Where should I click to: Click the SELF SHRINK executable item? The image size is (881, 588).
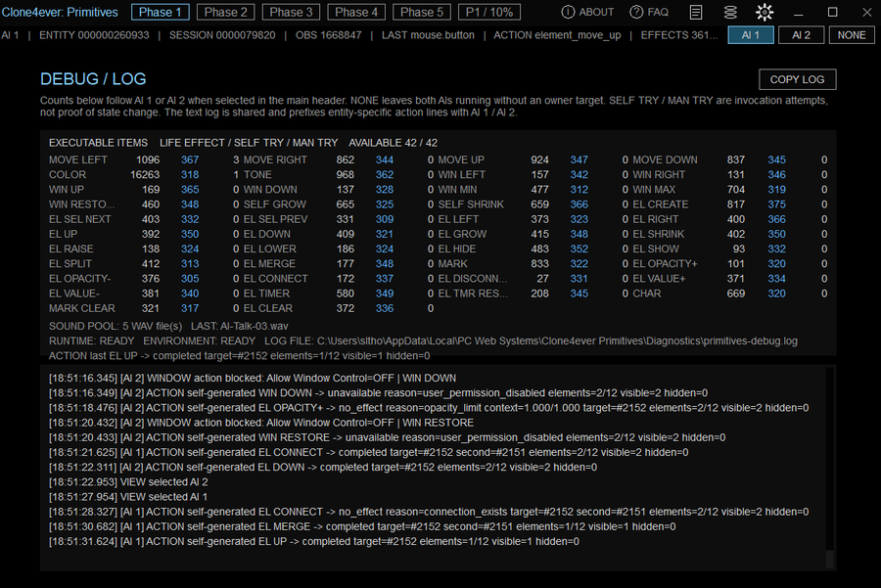coord(471,204)
